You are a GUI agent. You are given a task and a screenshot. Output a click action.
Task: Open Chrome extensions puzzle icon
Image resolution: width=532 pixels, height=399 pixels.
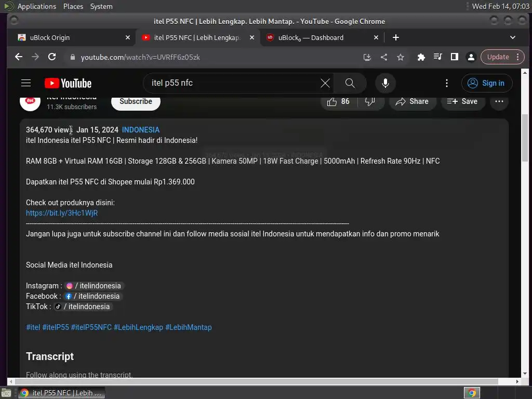421,57
